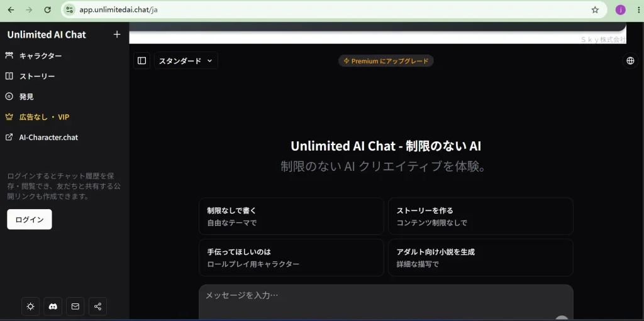Image resolution: width=644 pixels, height=321 pixels.
Task: Reload the page
Action: [47, 10]
